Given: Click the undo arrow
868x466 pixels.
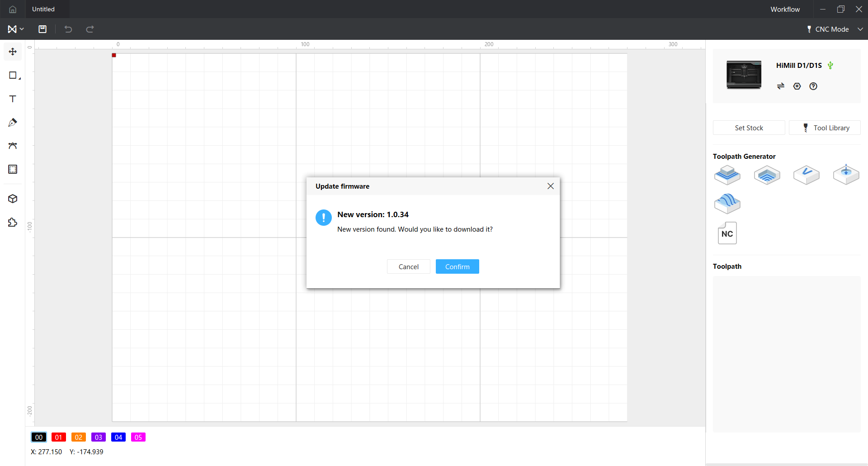Looking at the screenshot, I should (68, 29).
